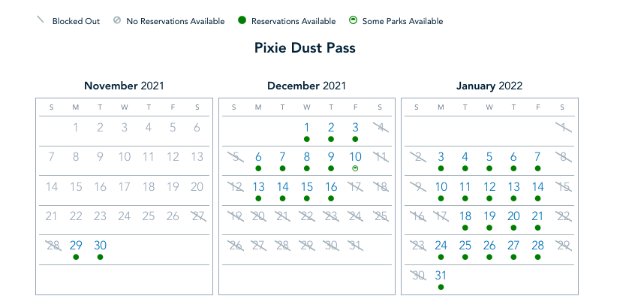Select December 10 on the calendar
Screen dimensions: 644x308
click(x=355, y=157)
